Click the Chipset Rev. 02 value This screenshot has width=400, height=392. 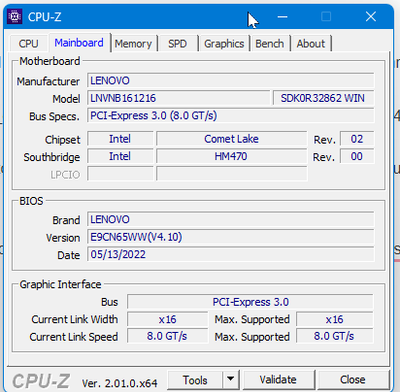[x=357, y=139]
